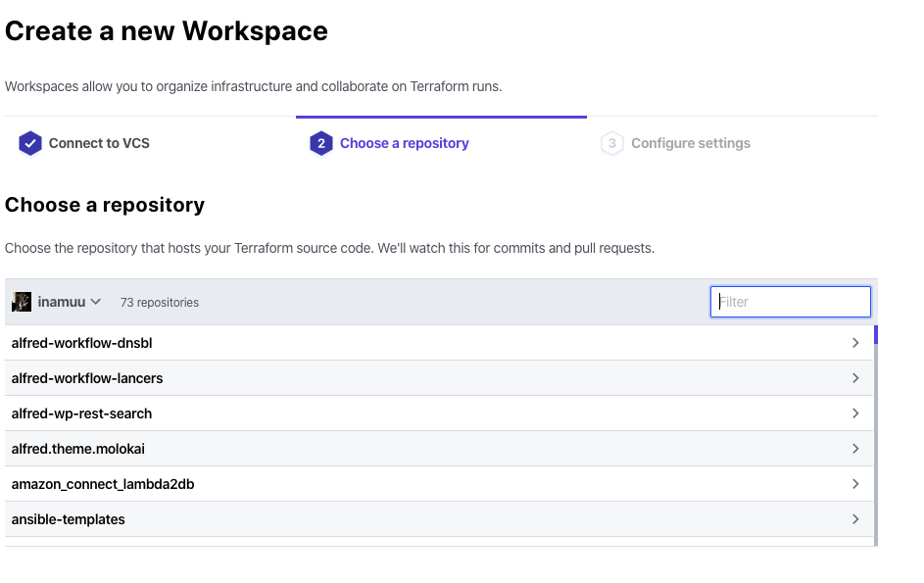
Task: Select the alfred-wp-rest-search repository
Action: (x=82, y=413)
